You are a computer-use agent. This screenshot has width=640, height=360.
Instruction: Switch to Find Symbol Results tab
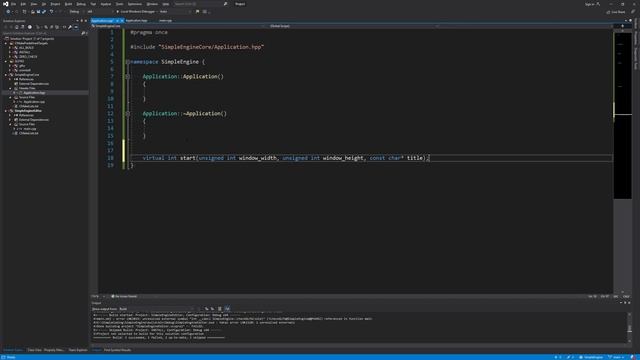coord(118,350)
